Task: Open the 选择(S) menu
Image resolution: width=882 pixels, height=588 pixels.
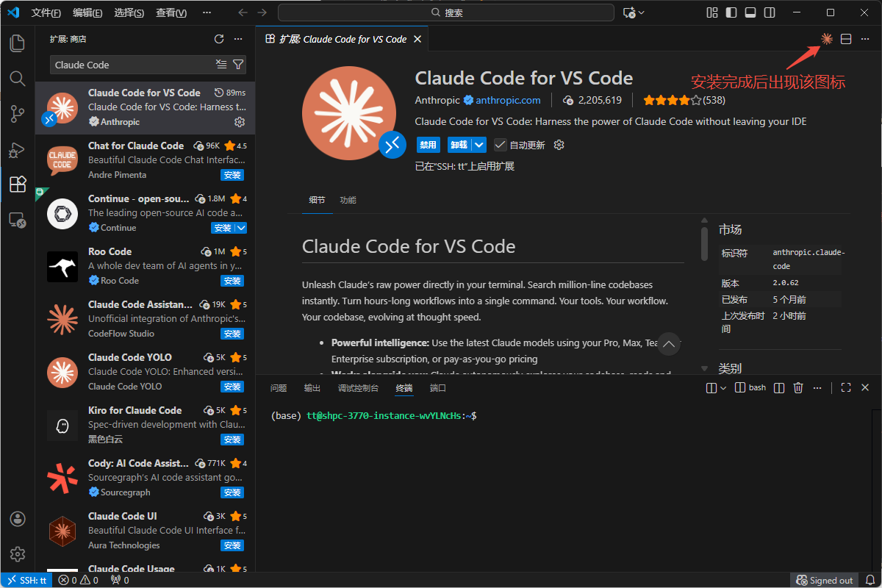Action: pyautogui.click(x=129, y=12)
